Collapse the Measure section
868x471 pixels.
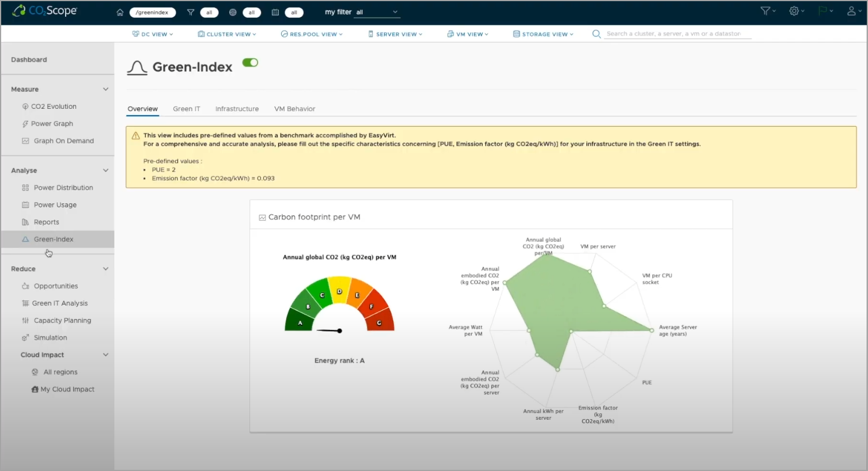tap(105, 89)
